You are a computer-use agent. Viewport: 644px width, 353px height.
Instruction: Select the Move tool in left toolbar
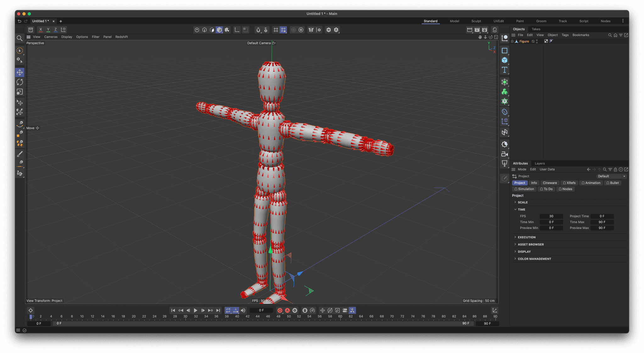pos(19,72)
